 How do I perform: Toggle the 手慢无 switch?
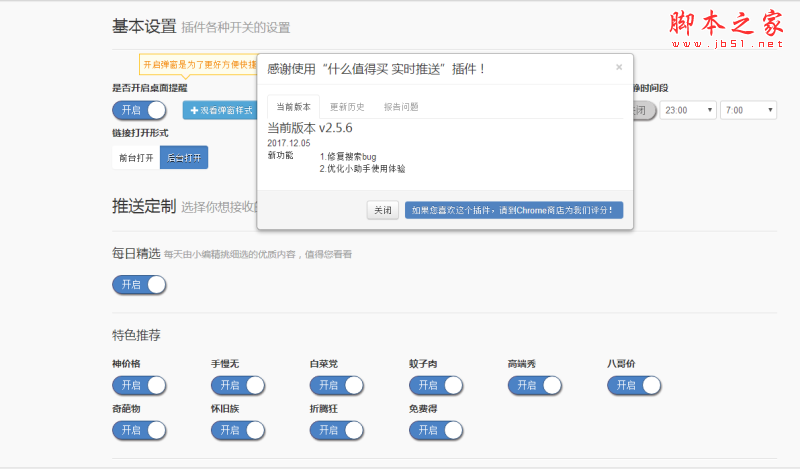(x=238, y=385)
